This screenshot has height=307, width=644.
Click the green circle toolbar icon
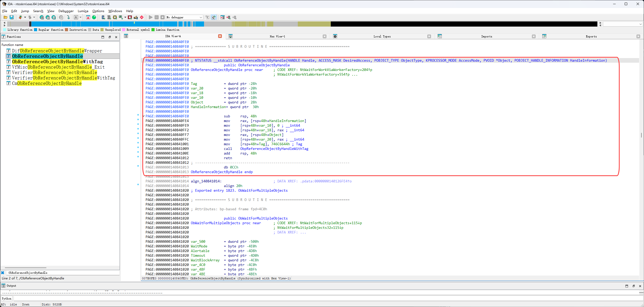[94, 17]
